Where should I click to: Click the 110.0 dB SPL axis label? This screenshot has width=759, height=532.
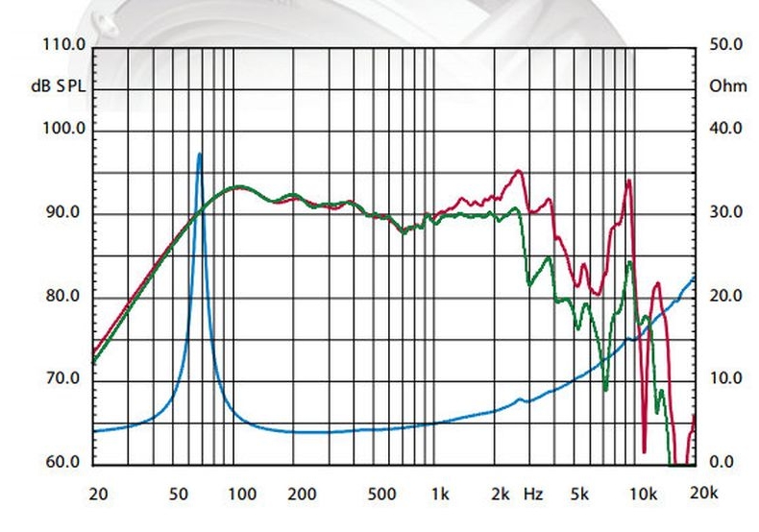tap(64, 44)
